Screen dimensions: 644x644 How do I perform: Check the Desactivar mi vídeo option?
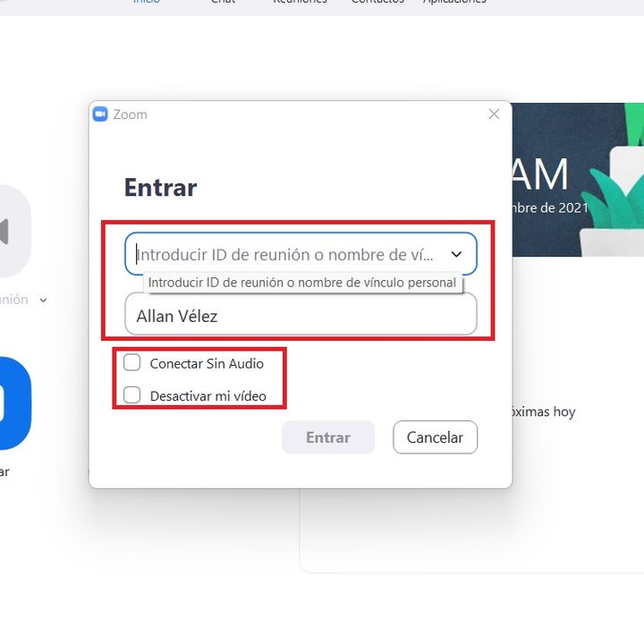pos(132,394)
